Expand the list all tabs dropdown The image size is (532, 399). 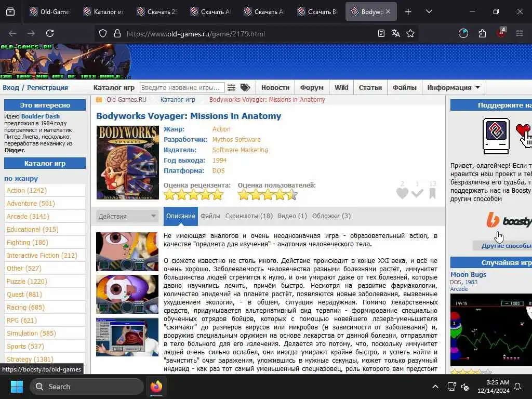pyautogui.click(x=429, y=12)
